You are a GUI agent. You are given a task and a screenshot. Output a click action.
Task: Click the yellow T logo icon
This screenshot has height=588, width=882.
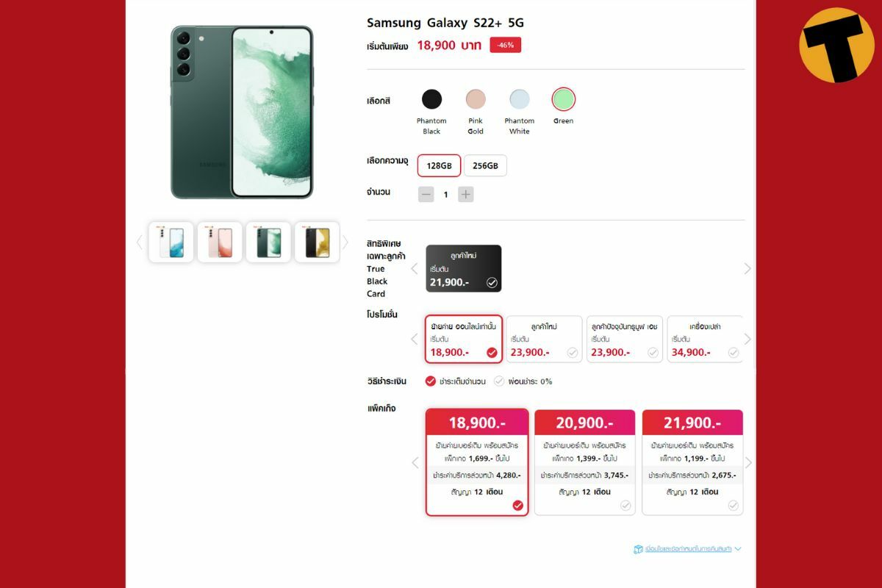coord(836,45)
